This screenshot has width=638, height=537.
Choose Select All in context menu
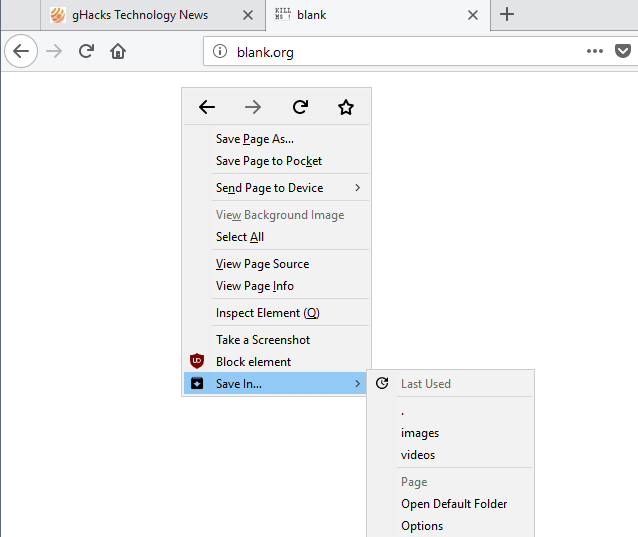point(277,237)
